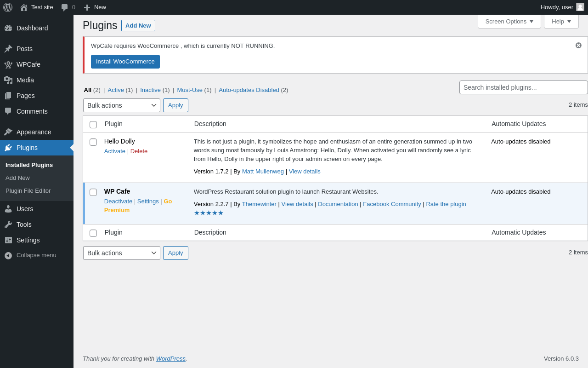Image resolution: width=588 pixels, height=368 pixels.
Task: Click the WordPress logo icon in admin bar
Action: coord(8,7)
